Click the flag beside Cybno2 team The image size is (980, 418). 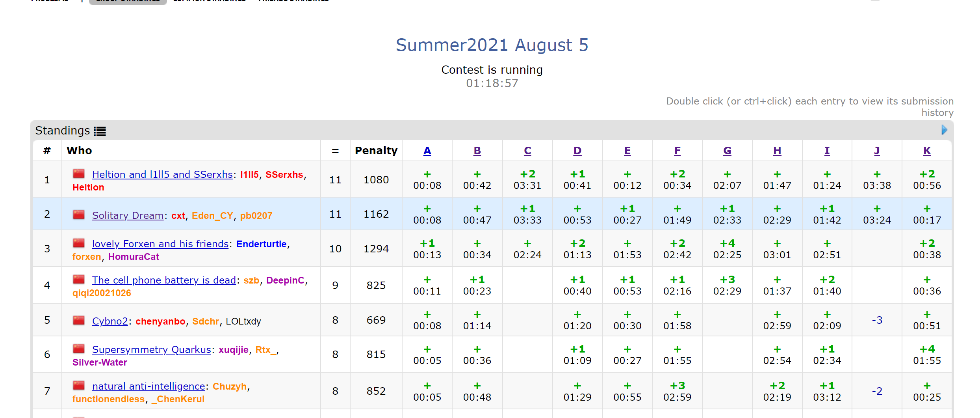[79, 321]
